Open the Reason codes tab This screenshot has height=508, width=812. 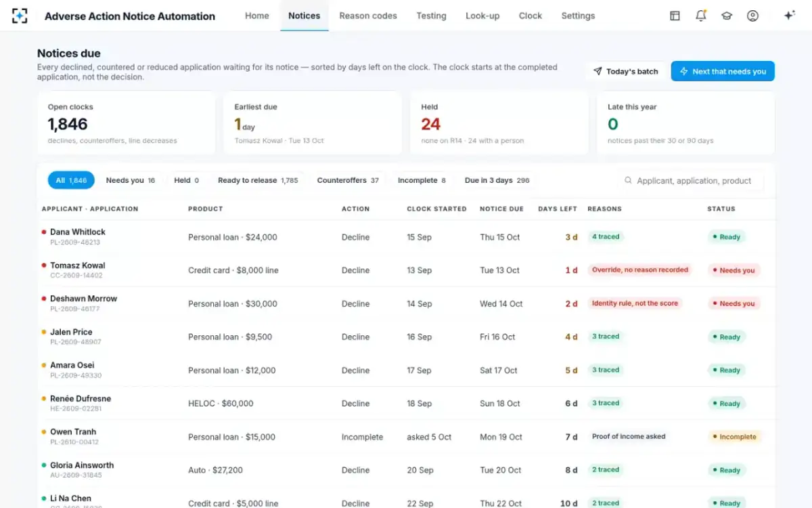point(368,16)
